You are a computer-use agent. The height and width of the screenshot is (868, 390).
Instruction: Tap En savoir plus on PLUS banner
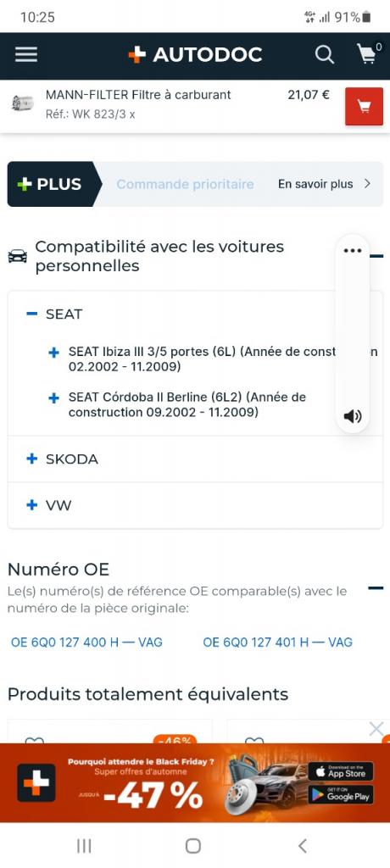324,184
